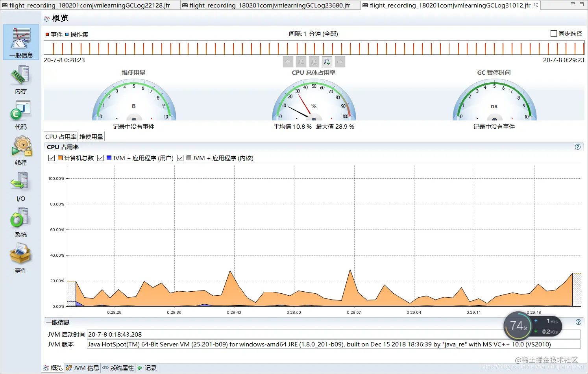Click the JVM 版本 value field
The height and width of the screenshot is (374, 588).
(333, 344)
